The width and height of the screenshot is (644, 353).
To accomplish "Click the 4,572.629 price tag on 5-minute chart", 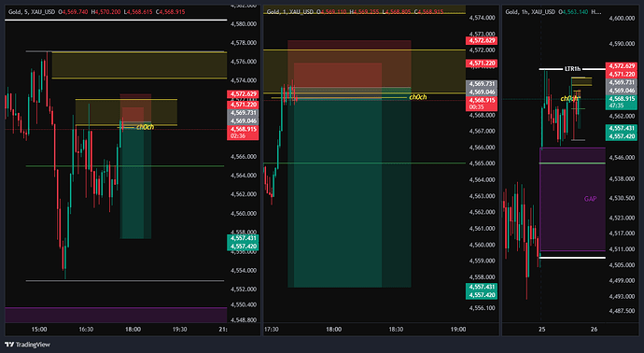I will pyautogui.click(x=243, y=94).
